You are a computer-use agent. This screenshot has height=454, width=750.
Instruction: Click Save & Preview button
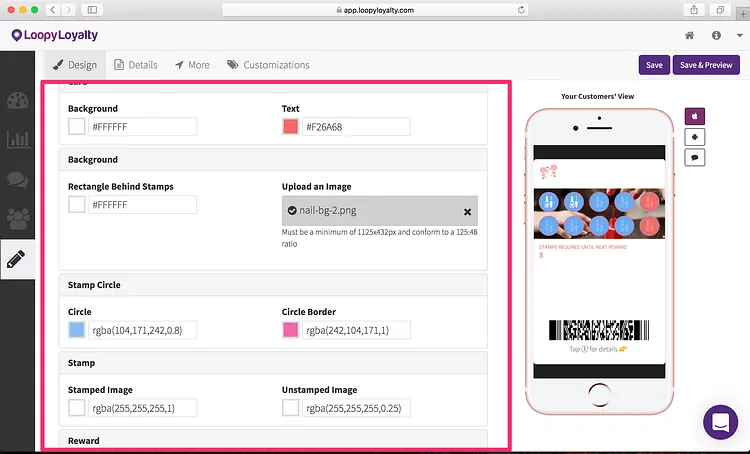click(x=706, y=65)
